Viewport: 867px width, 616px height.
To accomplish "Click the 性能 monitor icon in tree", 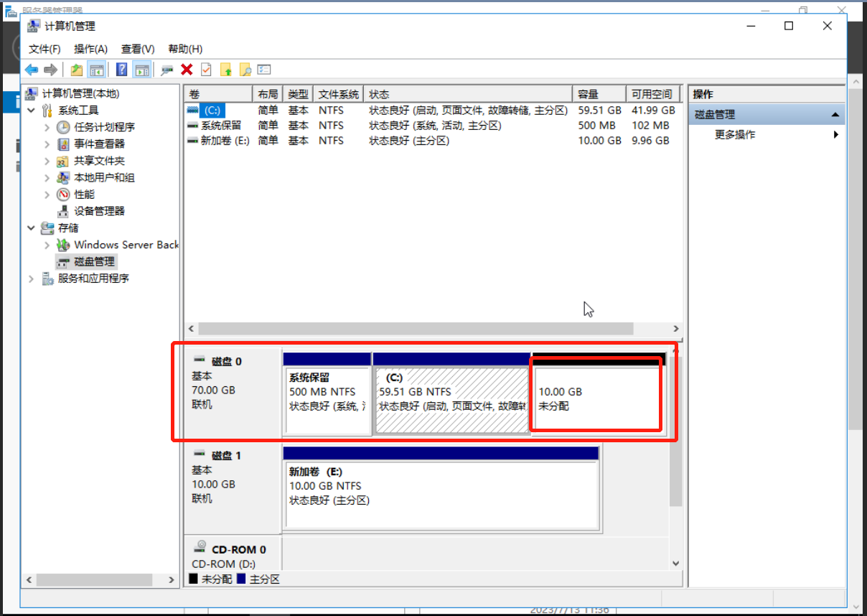I will 63,195.
